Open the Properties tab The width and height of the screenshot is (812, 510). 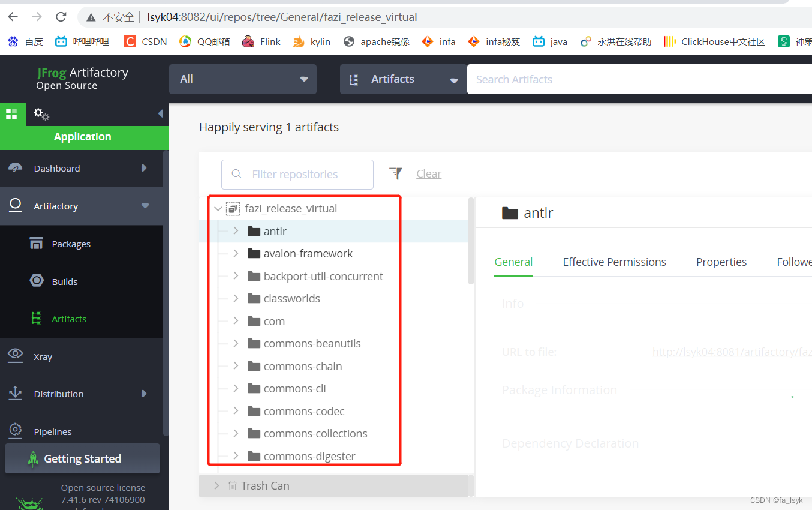click(x=721, y=262)
